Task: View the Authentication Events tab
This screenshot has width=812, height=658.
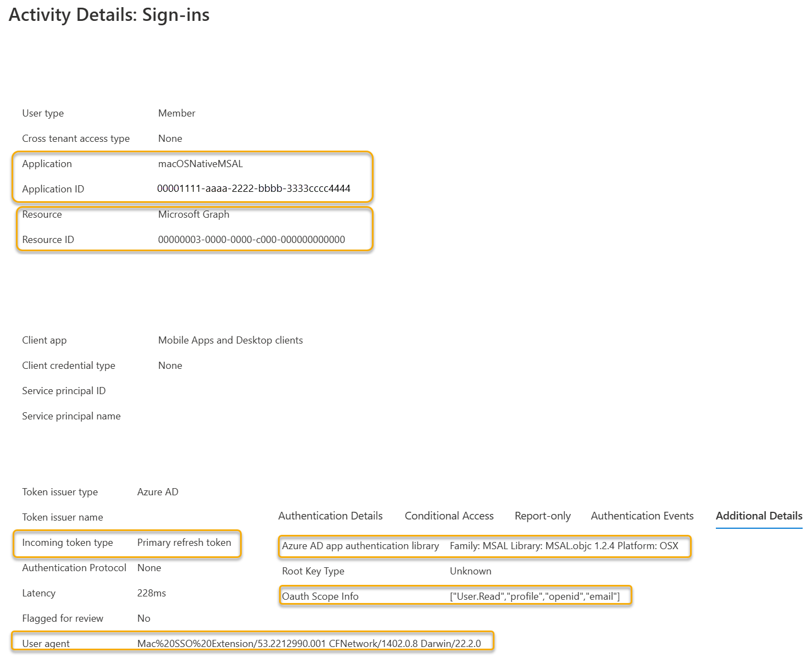Action: 642,516
